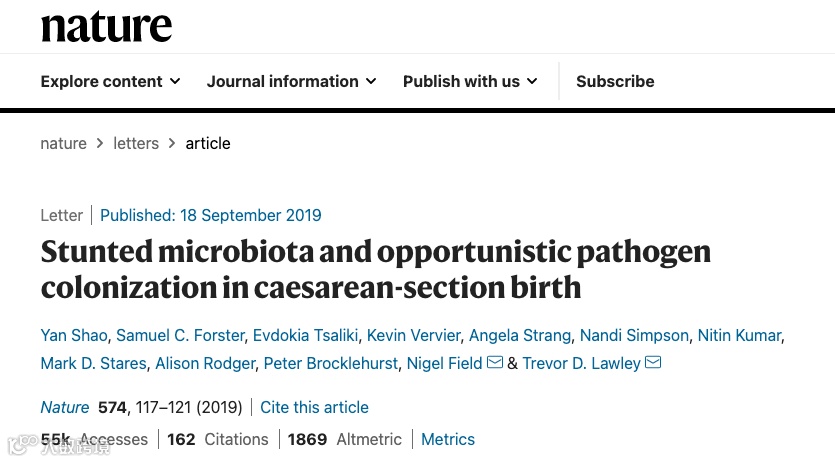Go to nature breadcrumb link
Image resolution: width=835 pixels, height=462 pixels.
pyautogui.click(x=63, y=143)
